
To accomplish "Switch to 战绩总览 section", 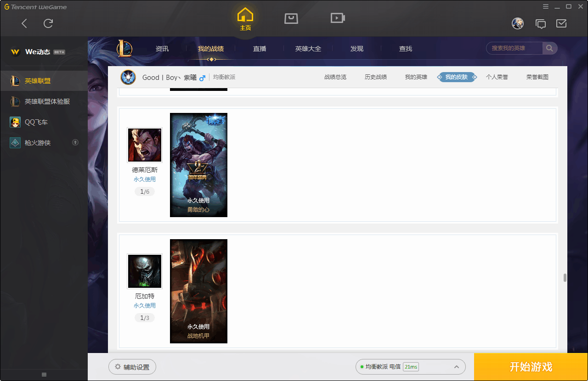I will pos(335,77).
